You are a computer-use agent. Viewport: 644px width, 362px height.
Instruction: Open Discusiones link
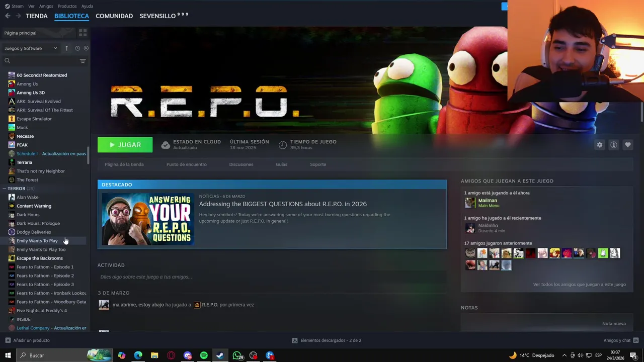point(241,164)
